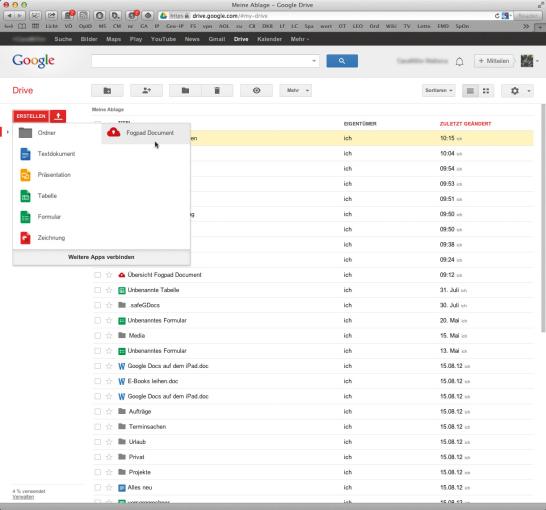
Task: Click Safari forward navigation arrow
Action: point(20,15)
